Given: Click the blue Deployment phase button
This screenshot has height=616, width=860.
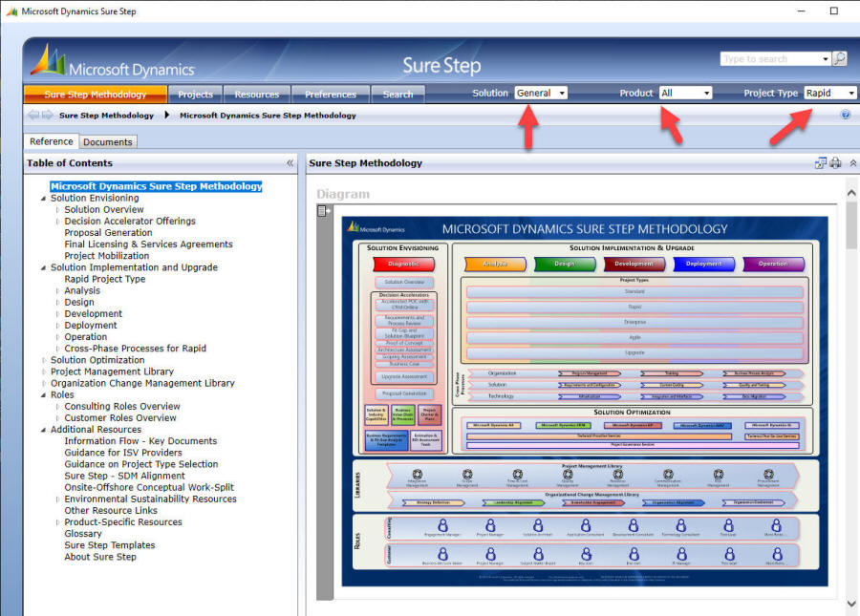Looking at the screenshot, I should pyautogui.click(x=703, y=265).
